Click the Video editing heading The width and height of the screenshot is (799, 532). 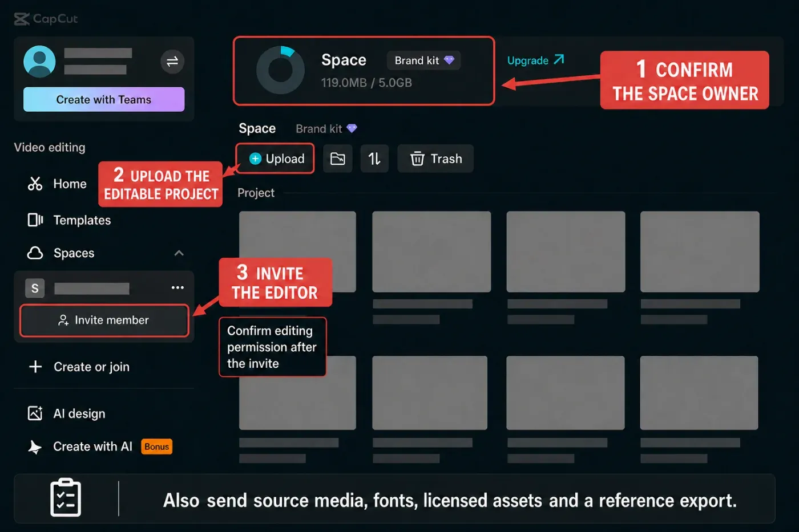click(x=50, y=147)
